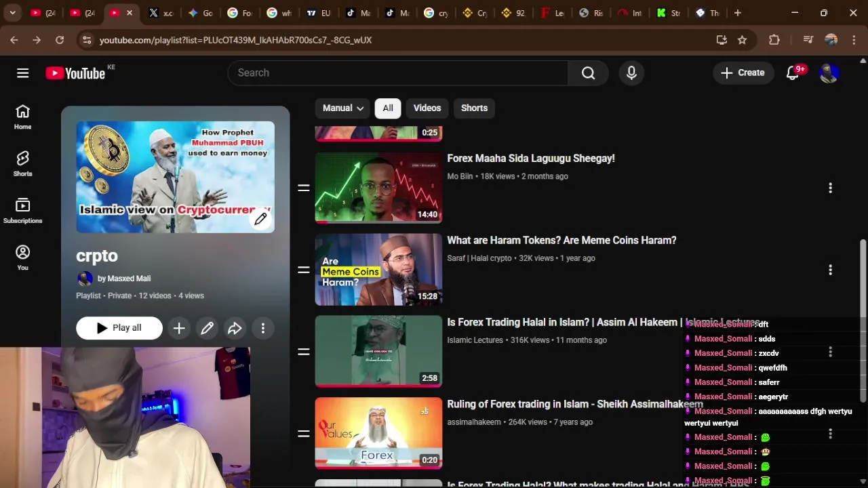This screenshot has width=868, height=488.
Task: Open Ruling of Forex trading video title
Action: (x=575, y=404)
